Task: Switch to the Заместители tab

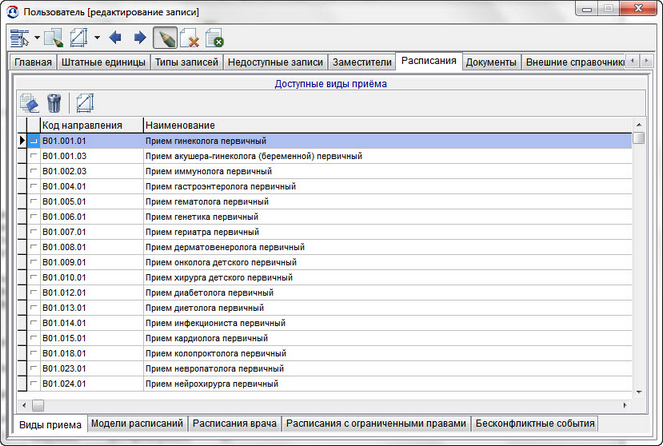Action: click(x=362, y=62)
